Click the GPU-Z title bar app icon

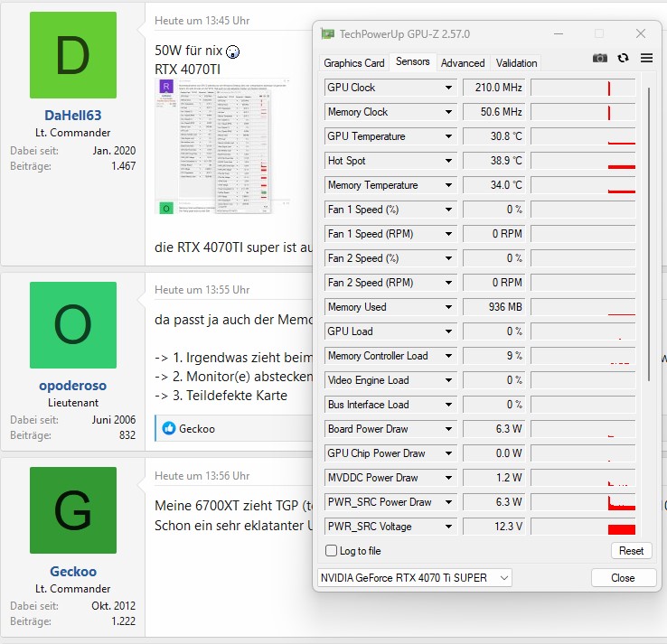click(327, 33)
